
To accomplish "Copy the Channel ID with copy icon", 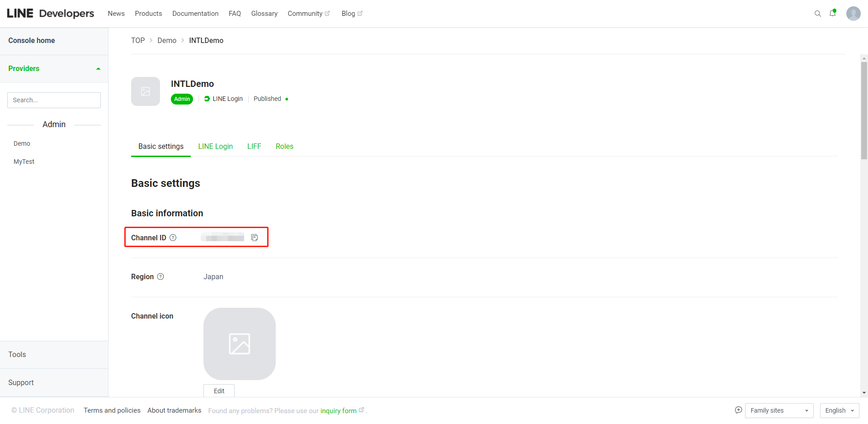I will (x=255, y=238).
